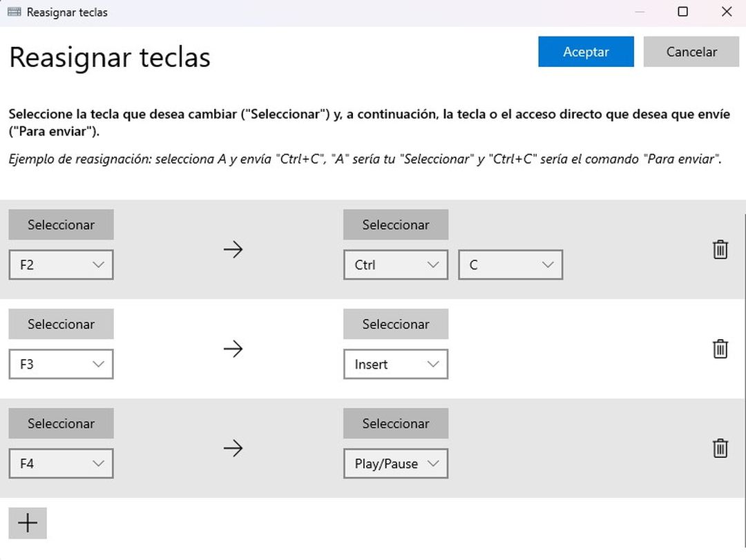Expand the Ctrl modifier dropdown
The image size is (746, 560).
(x=396, y=265)
